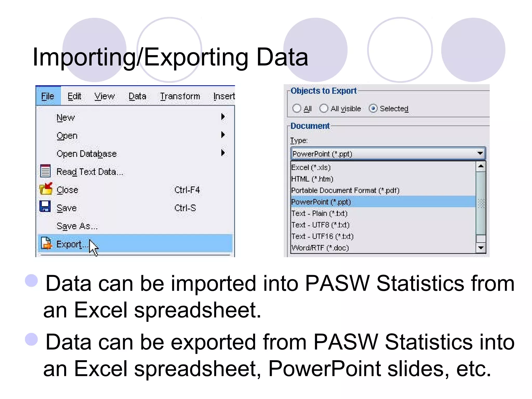
Task: Select the All visible radio button
Action: (x=324, y=108)
